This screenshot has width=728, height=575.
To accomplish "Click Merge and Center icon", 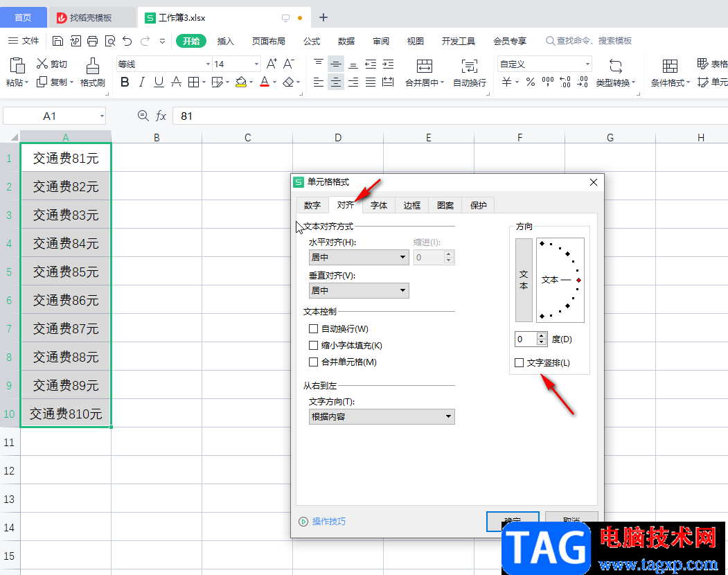I will (425, 66).
